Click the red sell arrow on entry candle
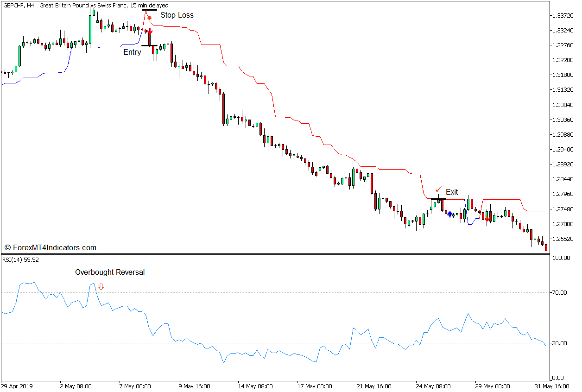The height and width of the screenshot is (392, 582). [149, 32]
